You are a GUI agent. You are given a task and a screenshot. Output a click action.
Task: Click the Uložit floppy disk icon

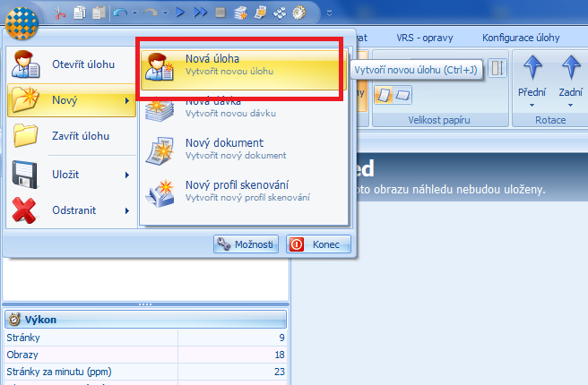25,175
